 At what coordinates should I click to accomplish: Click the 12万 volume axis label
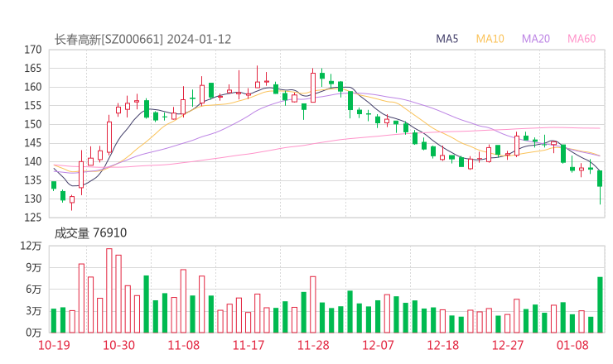(x=31, y=246)
